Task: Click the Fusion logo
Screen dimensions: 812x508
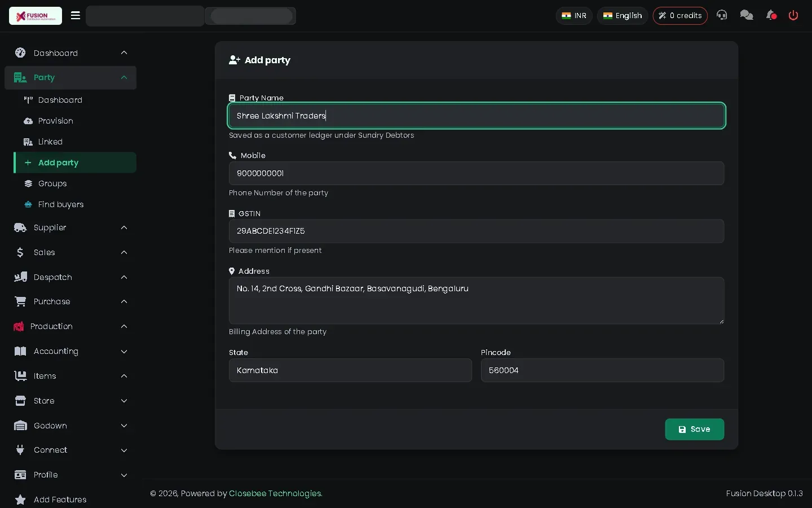Action: click(36, 16)
